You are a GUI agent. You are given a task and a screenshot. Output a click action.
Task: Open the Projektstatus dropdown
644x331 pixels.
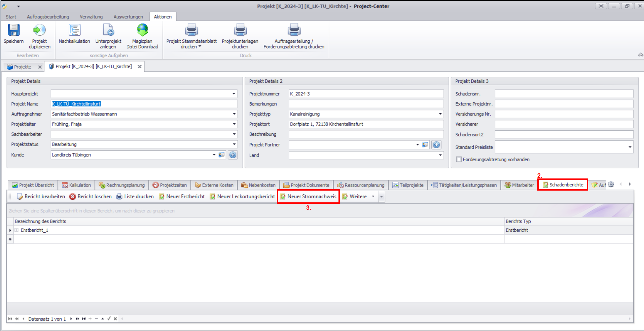coord(234,144)
